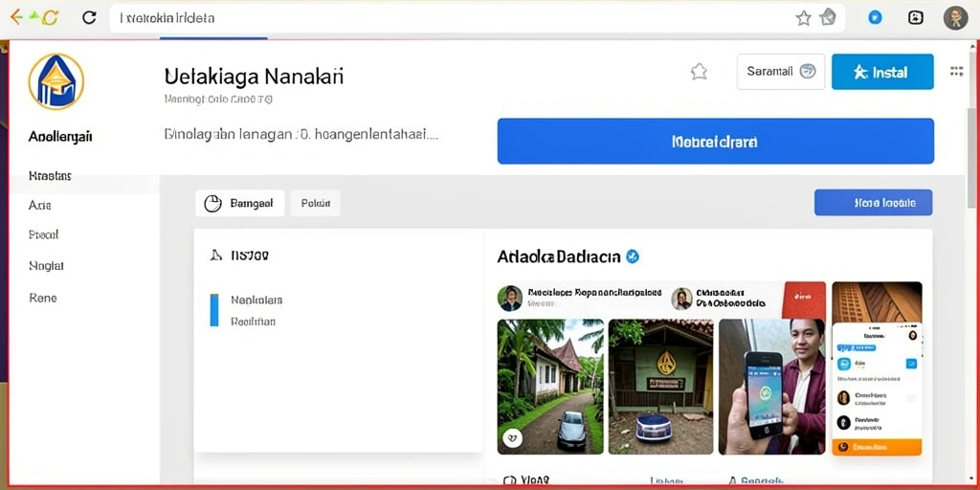Open the square extension icon next to the profile avatar
Image resolution: width=980 pixels, height=490 pixels.
916,17
